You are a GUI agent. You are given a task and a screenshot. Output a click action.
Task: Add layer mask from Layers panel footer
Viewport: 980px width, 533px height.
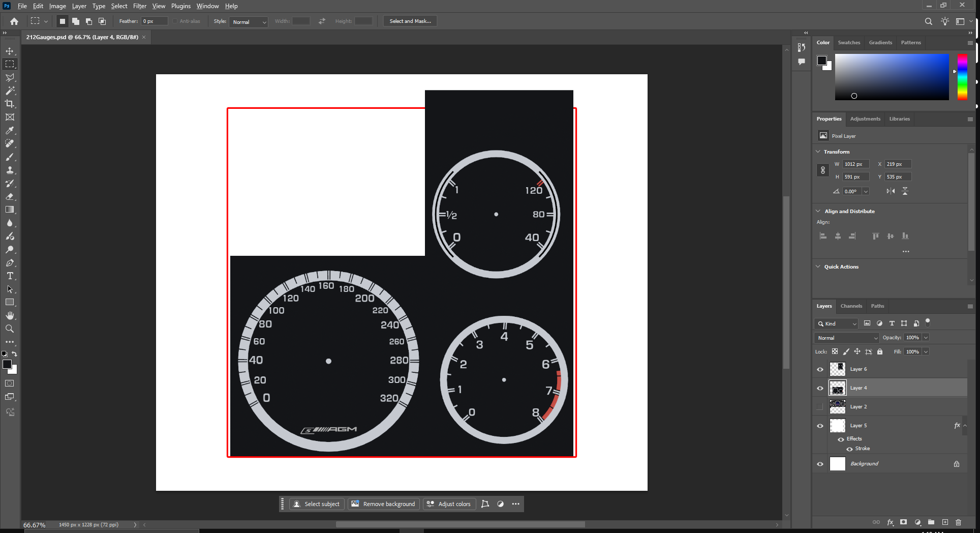pos(903,522)
